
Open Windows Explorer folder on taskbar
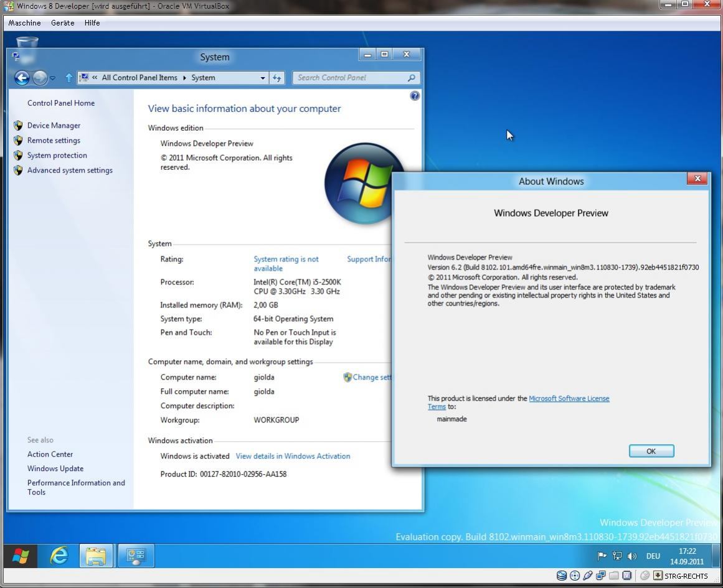96,556
